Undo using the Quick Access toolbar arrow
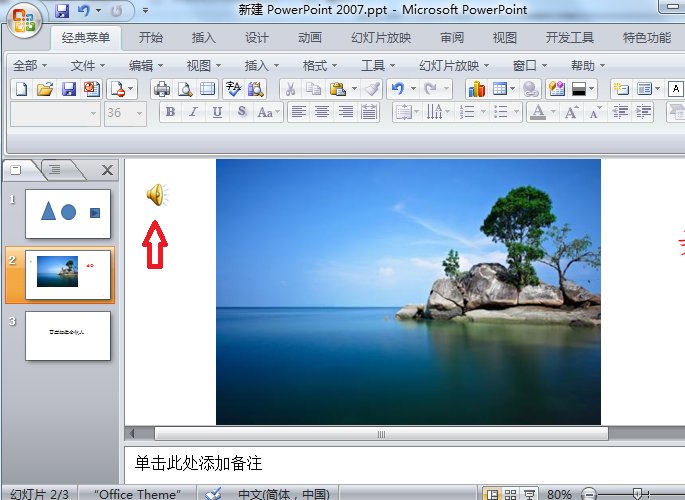This screenshot has height=500, width=685. click(x=83, y=10)
